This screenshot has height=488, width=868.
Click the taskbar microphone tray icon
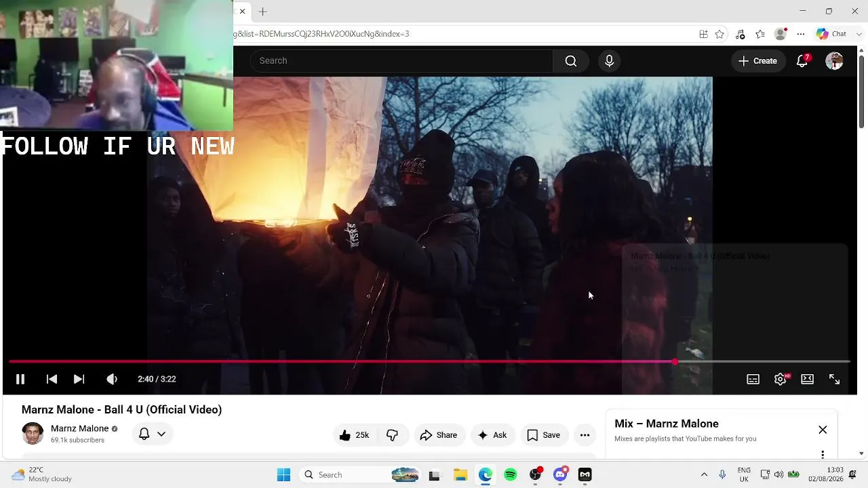click(722, 474)
